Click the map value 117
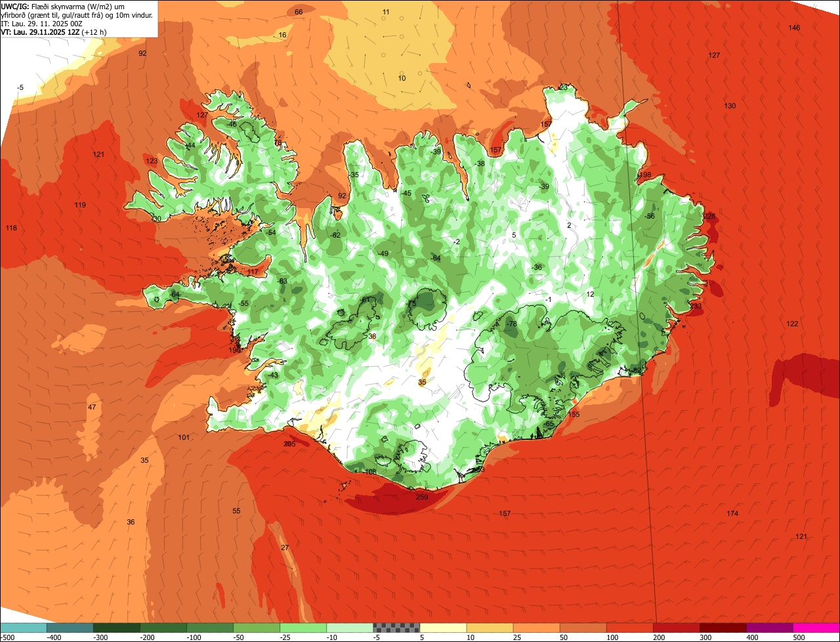This screenshot has height=642, width=840. (x=253, y=272)
